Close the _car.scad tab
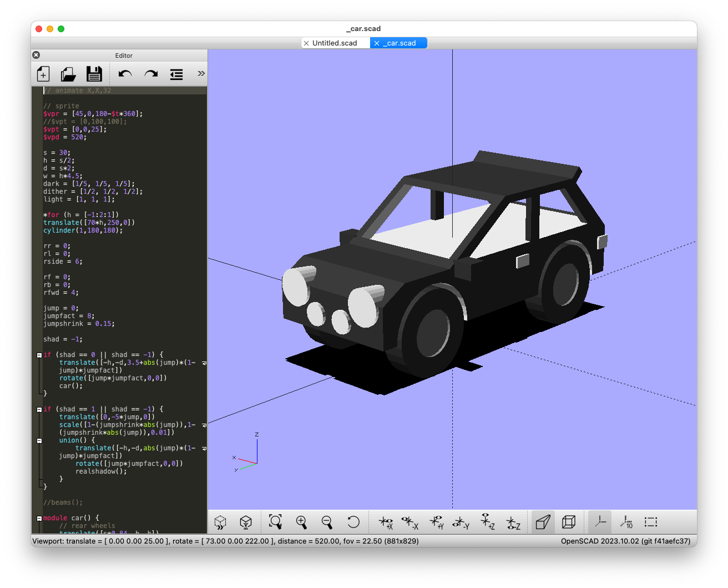This screenshot has height=588, width=728. pyautogui.click(x=377, y=43)
